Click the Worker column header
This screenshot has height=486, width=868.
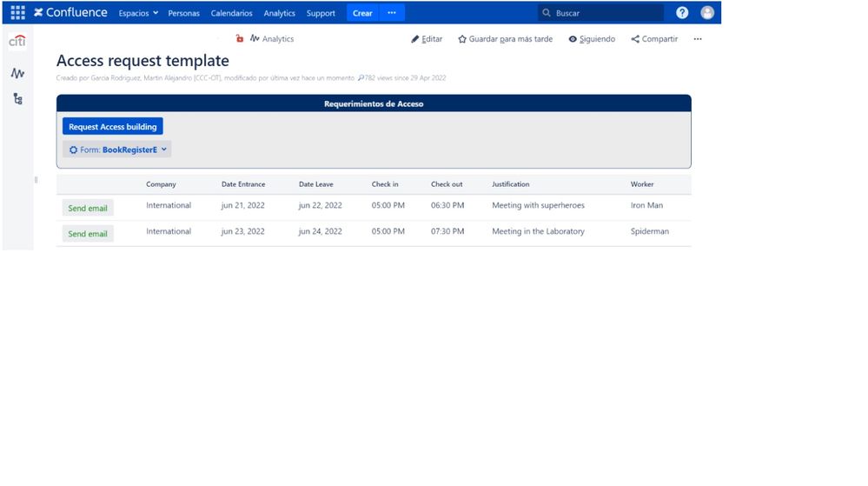642,184
